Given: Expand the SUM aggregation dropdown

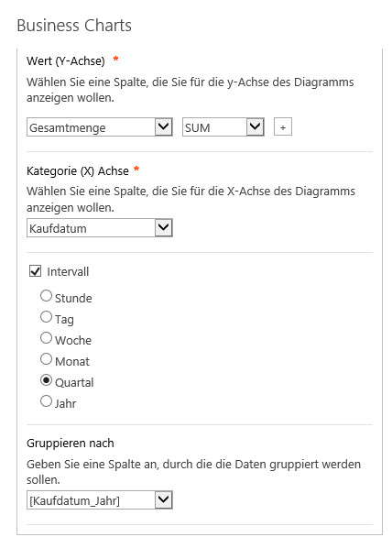Looking at the screenshot, I should (223, 127).
